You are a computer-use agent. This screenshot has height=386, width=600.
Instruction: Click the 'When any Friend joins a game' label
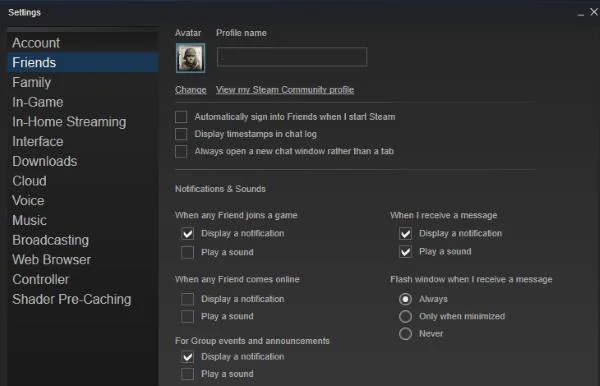point(236,215)
